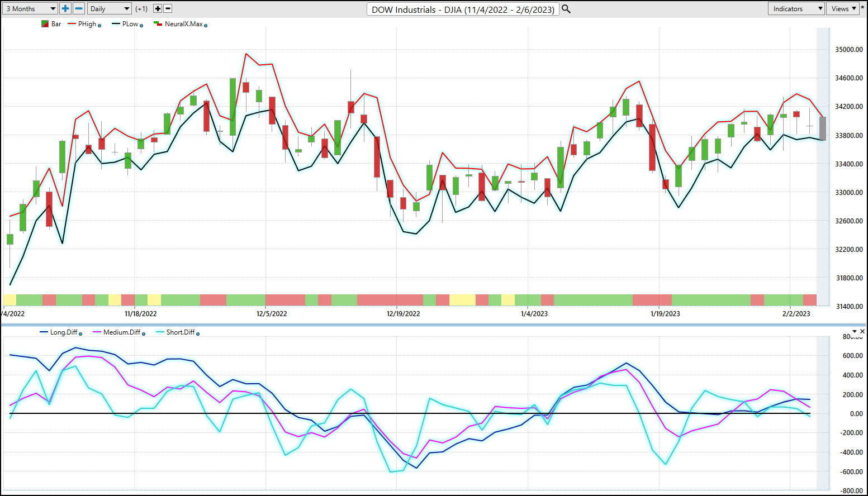This screenshot has width=868, height=496.
Task: Click the 2/2/2023 date axis label
Action: click(x=796, y=314)
